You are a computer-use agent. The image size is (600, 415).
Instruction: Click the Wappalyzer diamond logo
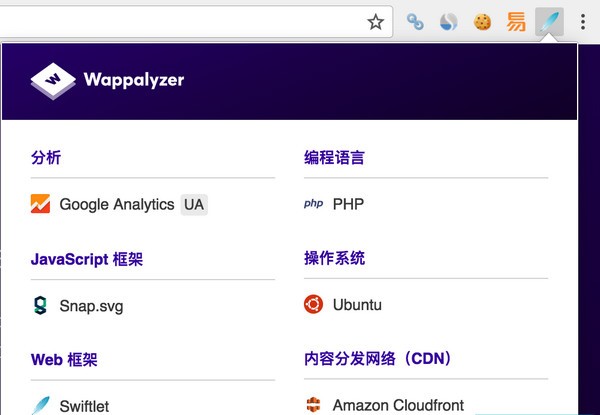coord(53,81)
